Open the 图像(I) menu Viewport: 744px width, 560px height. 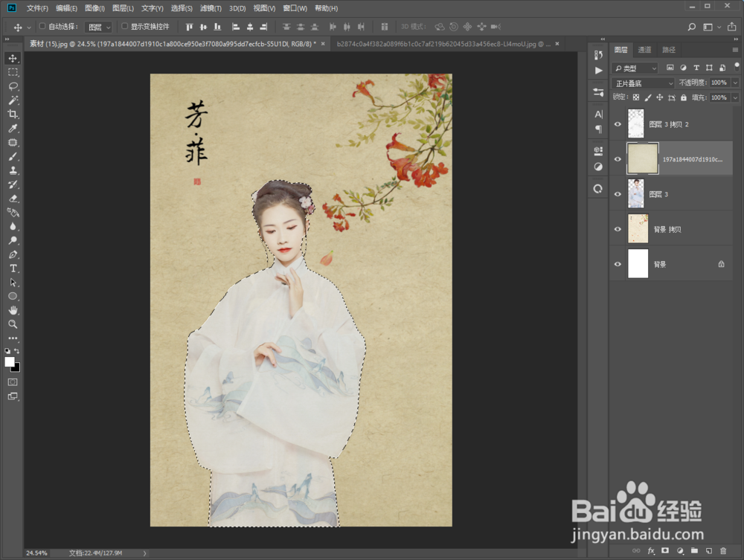pos(94,8)
